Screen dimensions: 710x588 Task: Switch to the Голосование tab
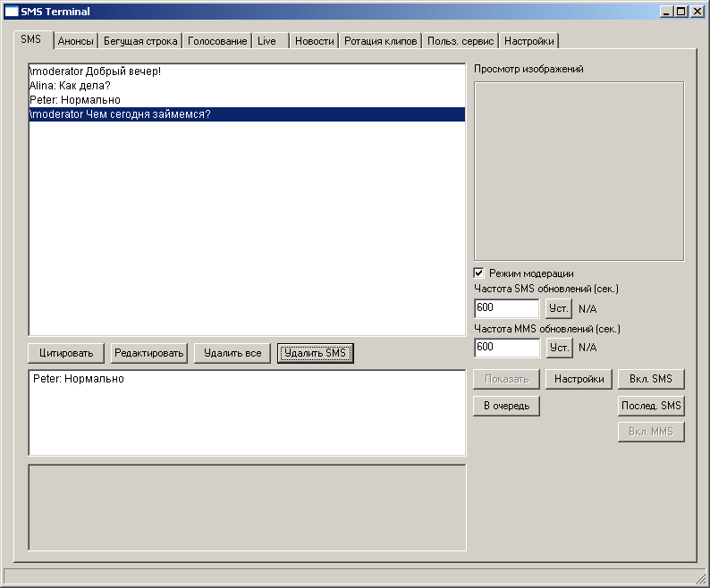click(217, 41)
